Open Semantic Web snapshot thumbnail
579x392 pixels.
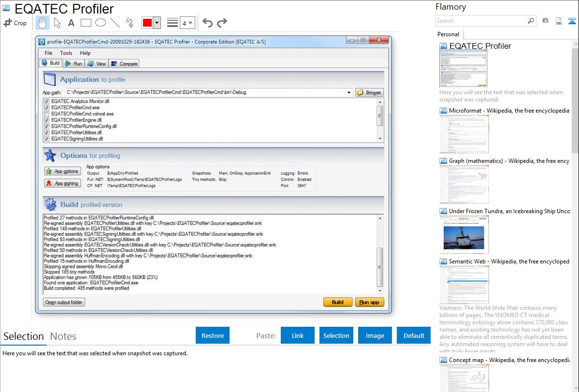pyautogui.click(x=464, y=285)
